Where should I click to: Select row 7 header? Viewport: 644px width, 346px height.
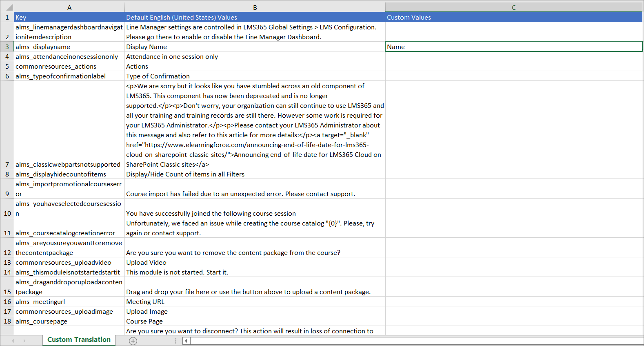point(7,164)
